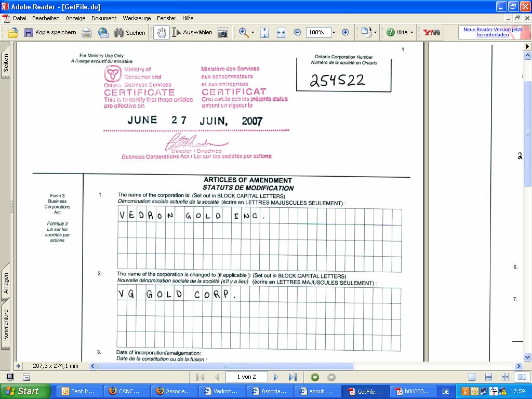Activate the Auswählen text selection tool

192,32
